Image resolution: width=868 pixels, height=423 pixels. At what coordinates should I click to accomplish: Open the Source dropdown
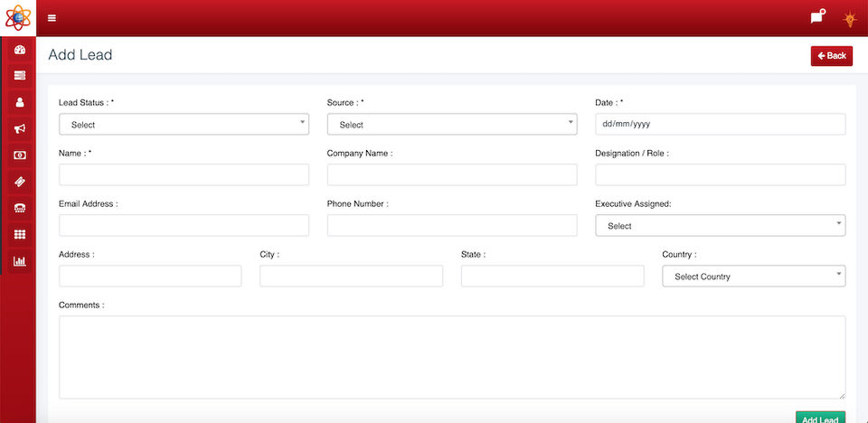coord(452,125)
